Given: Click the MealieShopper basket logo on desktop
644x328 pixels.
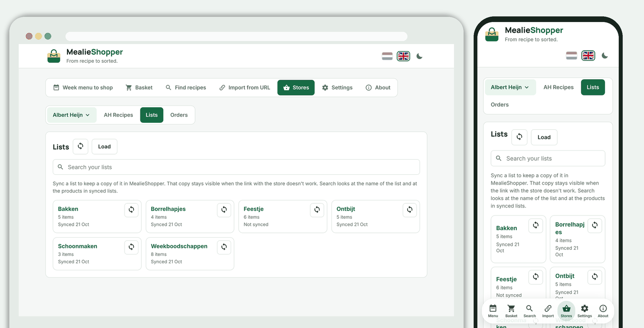Looking at the screenshot, I should tap(54, 56).
